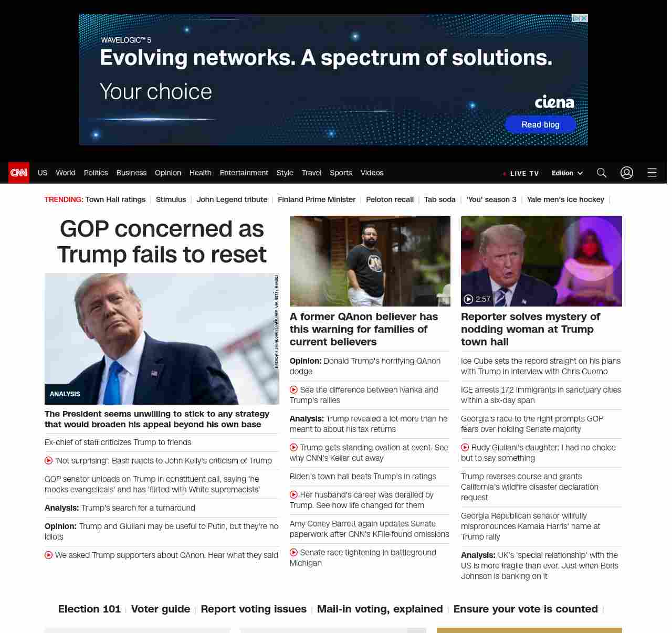Screen dimensions: 672x633
Task: Open GOP concerned as Trump fails headline
Action: pos(162,241)
